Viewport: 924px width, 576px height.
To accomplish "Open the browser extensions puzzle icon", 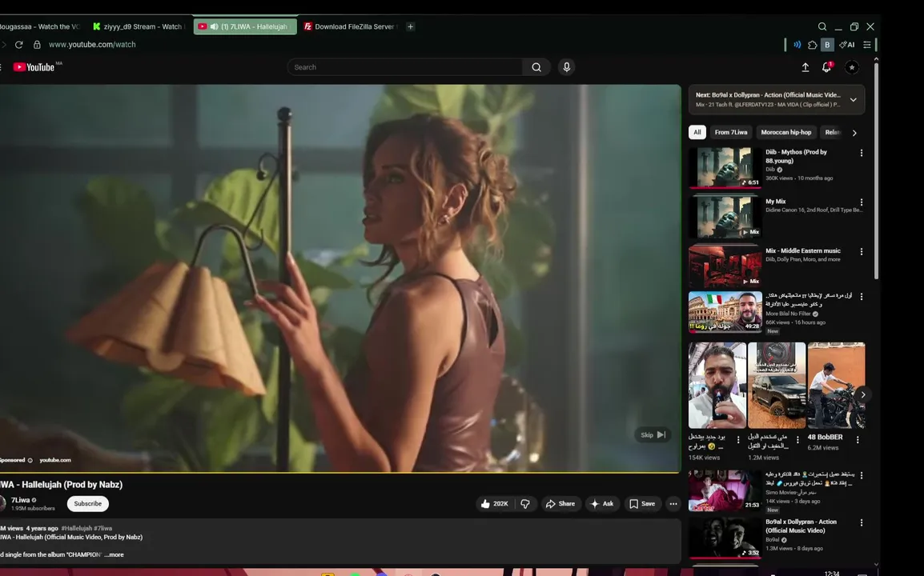I will (813, 45).
